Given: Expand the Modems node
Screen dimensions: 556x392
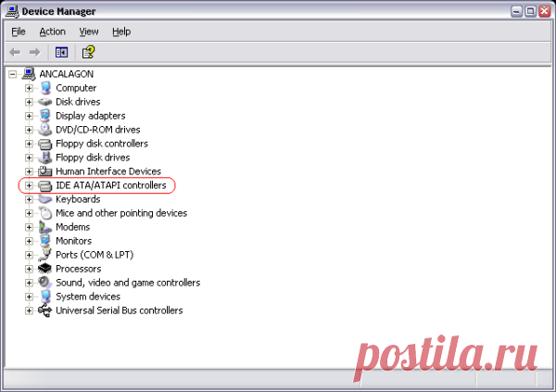Looking at the screenshot, I should pos(29,227).
